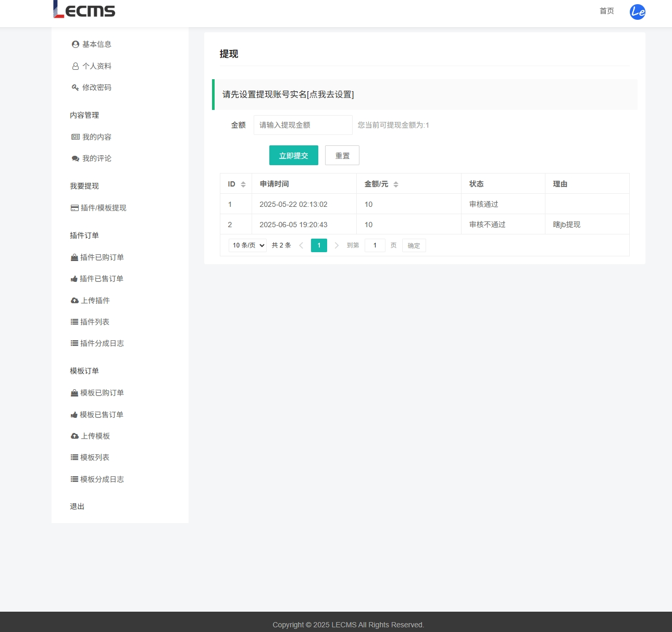Sort table by 金额/元 column arrows
672x632 pixels.
pos(396,184)
